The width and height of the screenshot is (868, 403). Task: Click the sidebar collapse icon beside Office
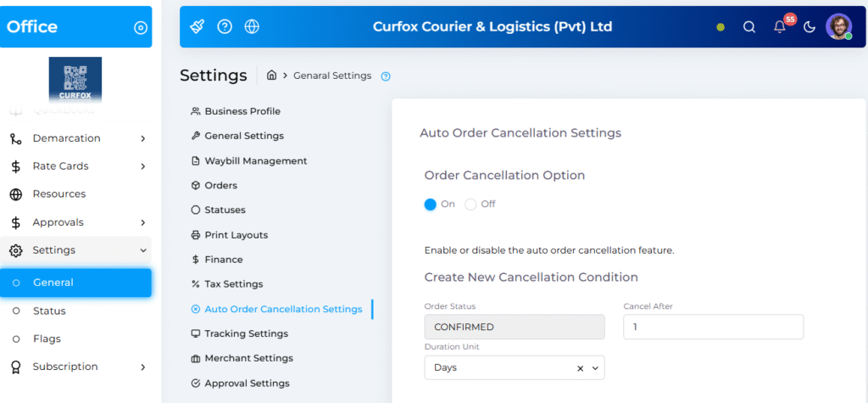pyautogui.click(x=141, y=27)
